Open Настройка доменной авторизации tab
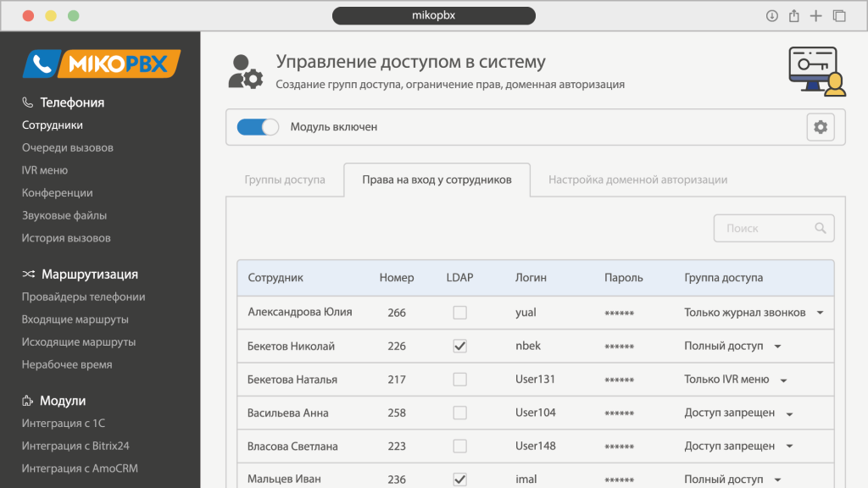The width and height of the screenshot is (868, 488). tap(637, 180)
